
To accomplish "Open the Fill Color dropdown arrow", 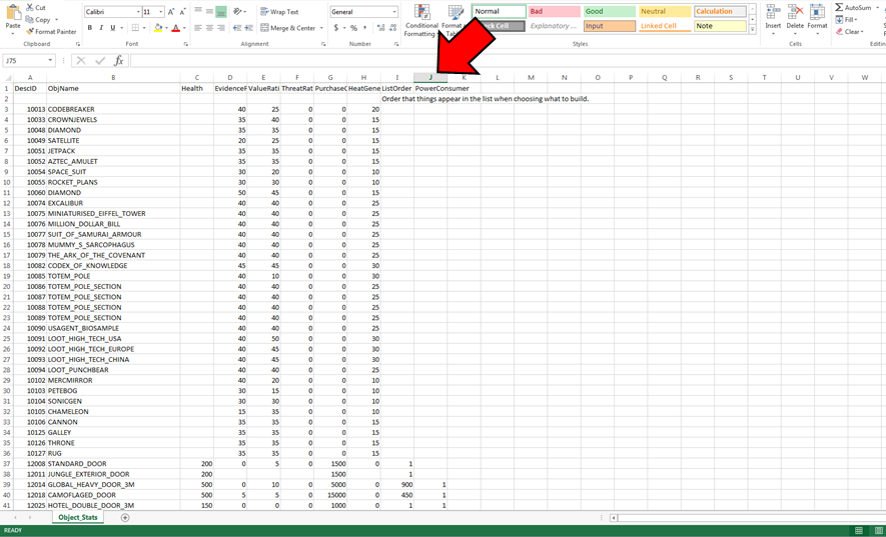I will tap(166, 28).
